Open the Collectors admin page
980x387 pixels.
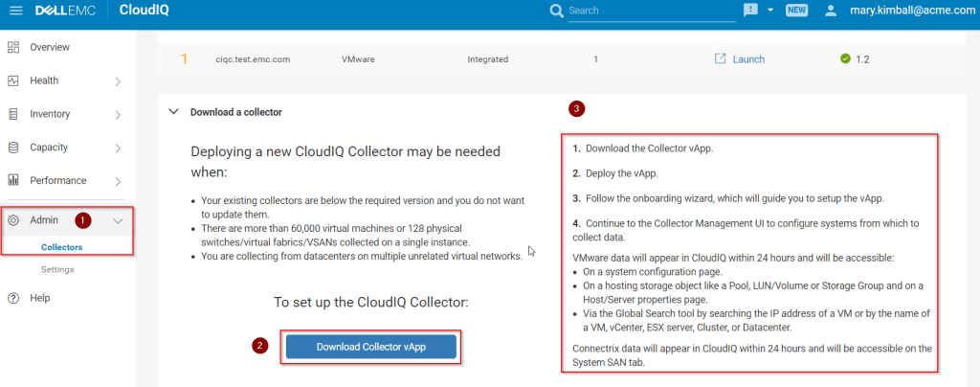[61, 247]
